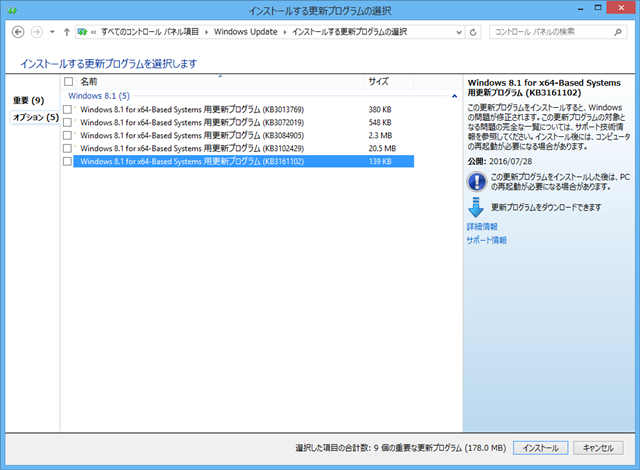Check the KB3102429 update checkbox
The width and height of the screenshot is (640, 470).
67,148
